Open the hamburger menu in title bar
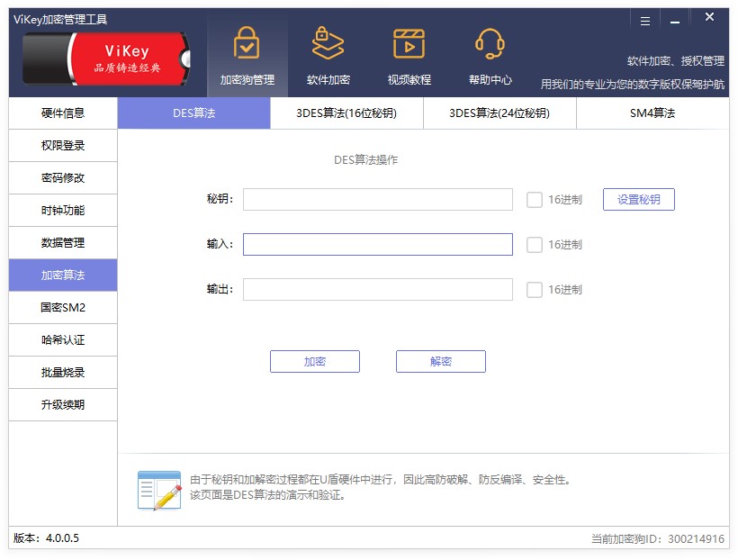The image size is (738, 560). tap(645, 21)
